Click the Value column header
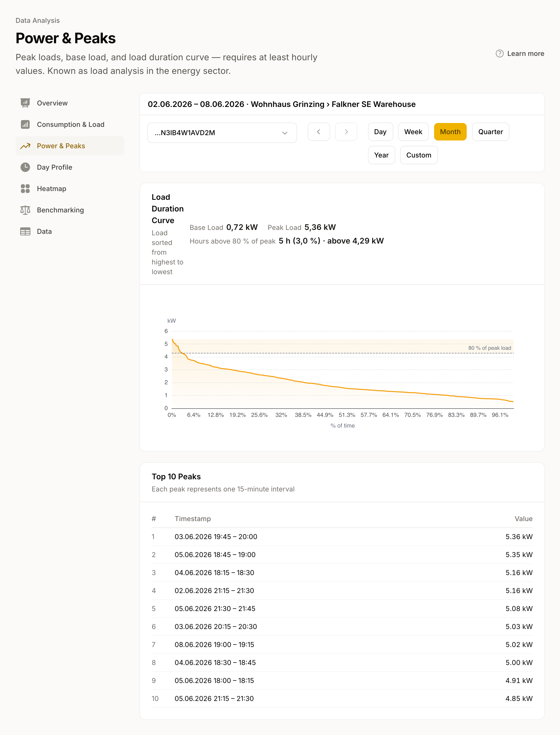The height and width of the screenshot is (735, 560). coord(523,519)
